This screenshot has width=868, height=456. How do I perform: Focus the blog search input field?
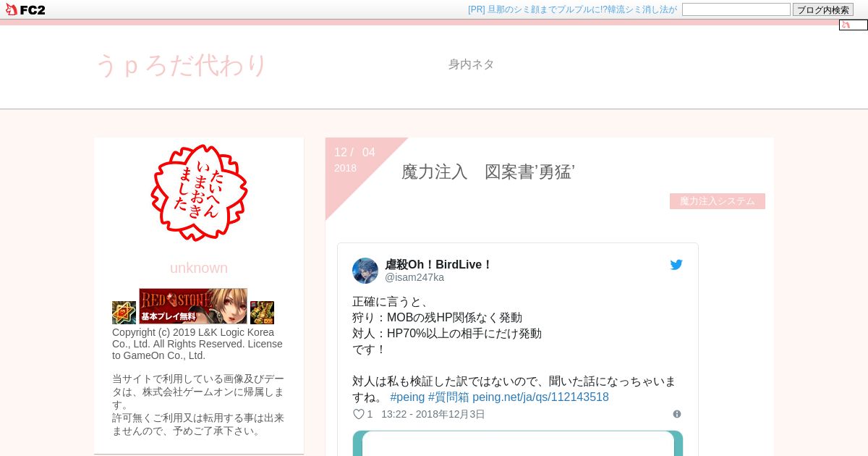click(x=736, y=9)
